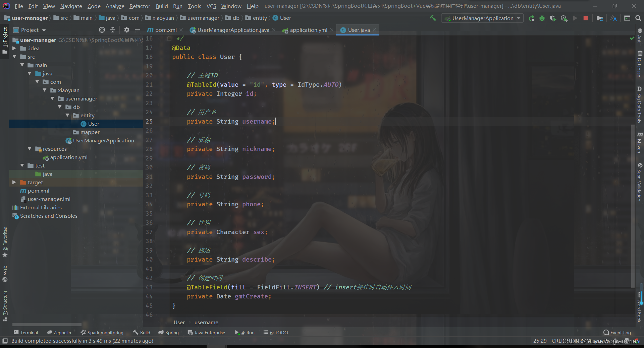Open the Structure tool window

coord(5,306)
